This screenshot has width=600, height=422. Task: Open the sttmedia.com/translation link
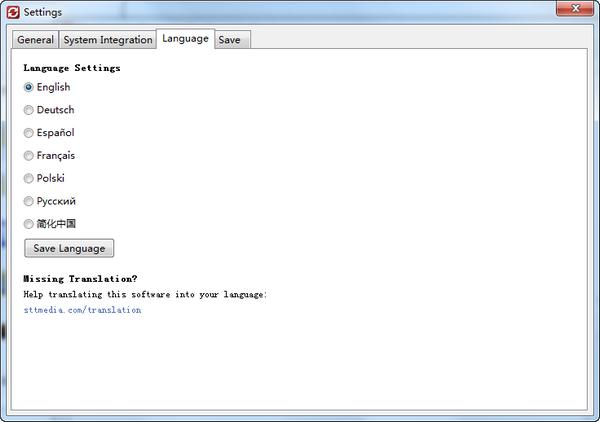tap(82, 310)
